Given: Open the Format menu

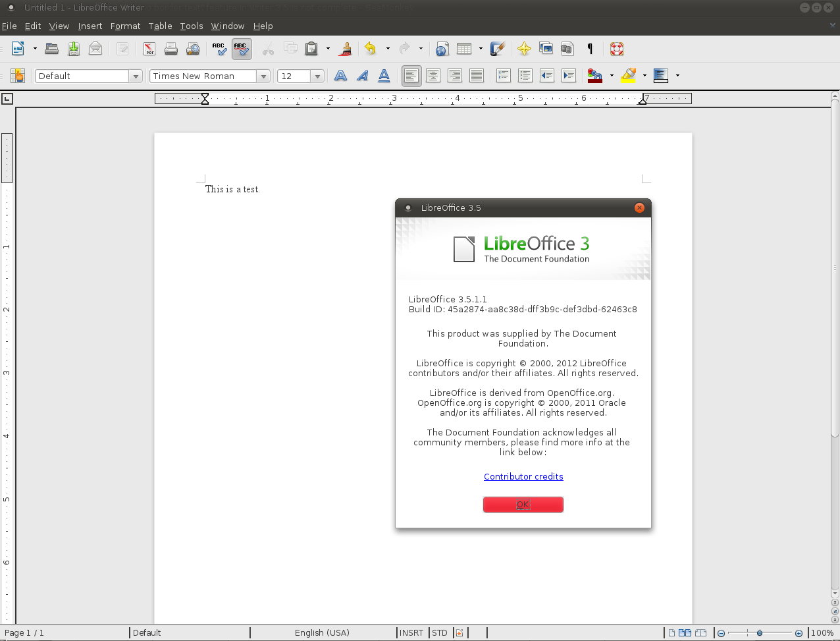Looking at the screenshot, I should pos(125,26).
